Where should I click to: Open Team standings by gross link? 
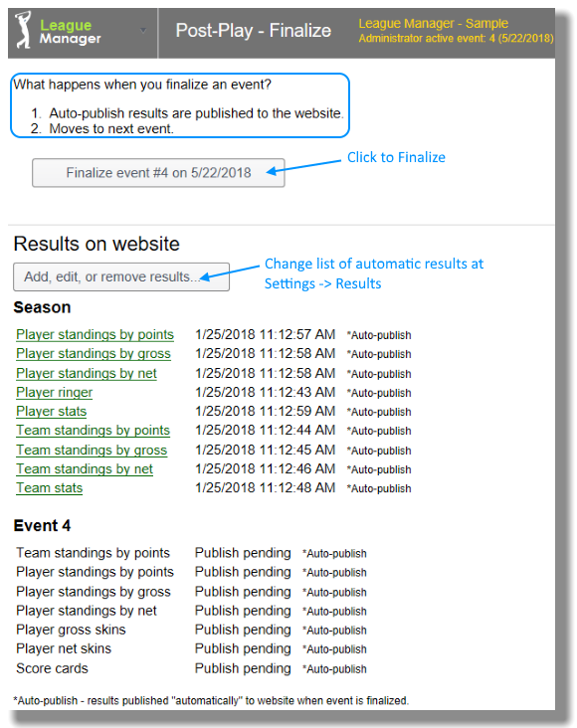pyautogui.click(x=92, y=450)
